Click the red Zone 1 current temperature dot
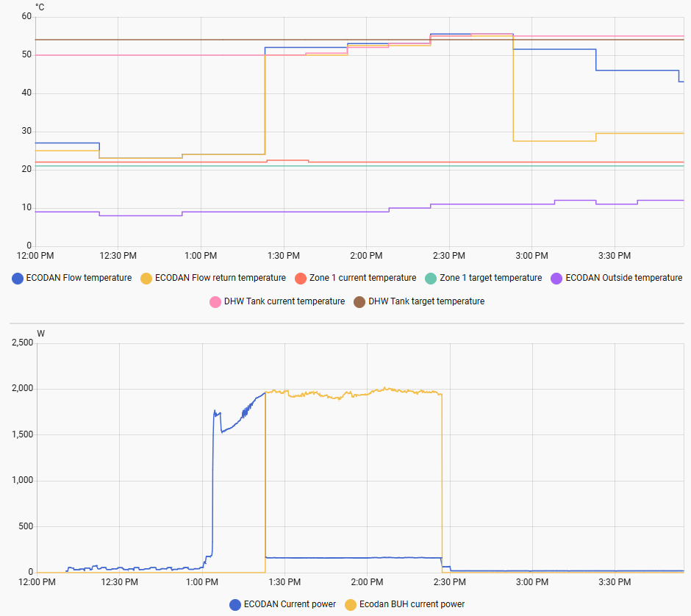Screen dimensions: 691x616 click(x=300, y=278)
